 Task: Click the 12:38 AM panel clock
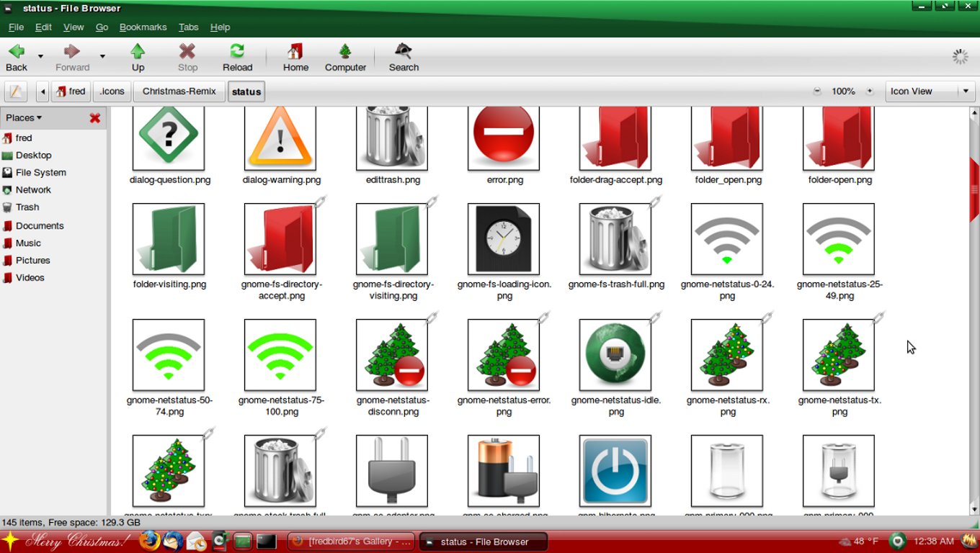[934, 541]
